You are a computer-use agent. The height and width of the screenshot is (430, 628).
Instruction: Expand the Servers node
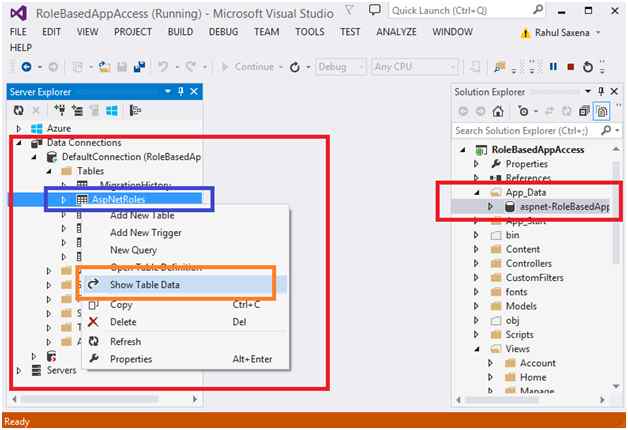[18, 371]
